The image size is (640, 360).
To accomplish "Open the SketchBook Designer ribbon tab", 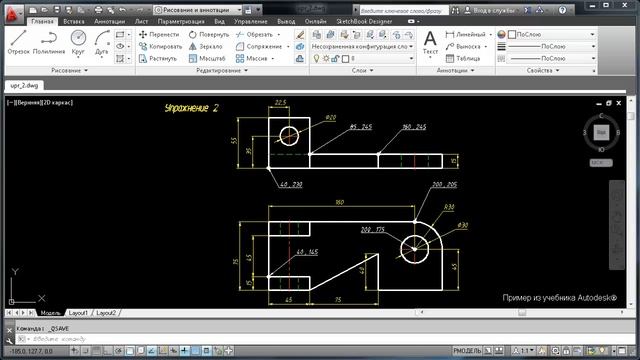I will click(x=364, y=21).
